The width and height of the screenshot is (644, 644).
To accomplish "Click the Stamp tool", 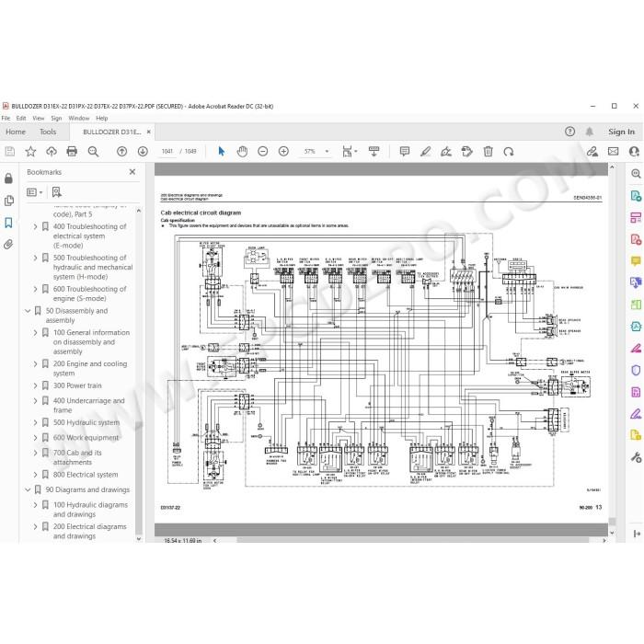I will click(467, 152).
